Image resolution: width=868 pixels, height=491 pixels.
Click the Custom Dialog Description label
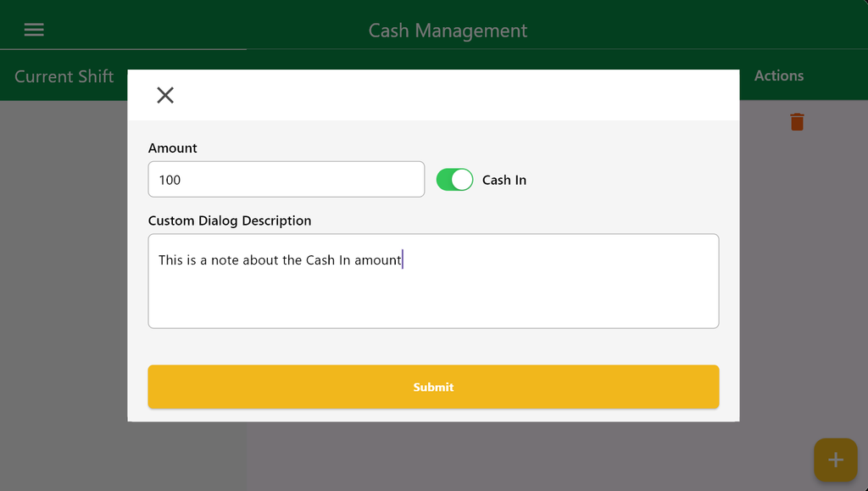pyautogui.click(x=229, y=220)
